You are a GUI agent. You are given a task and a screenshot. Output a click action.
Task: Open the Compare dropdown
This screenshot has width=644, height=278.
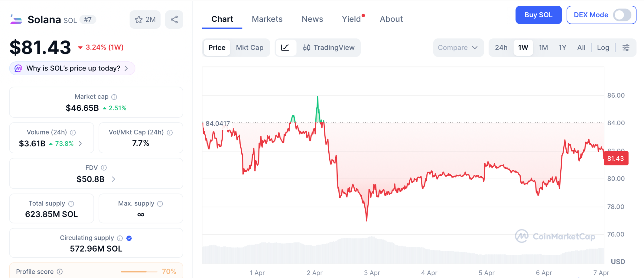(458, 48)
